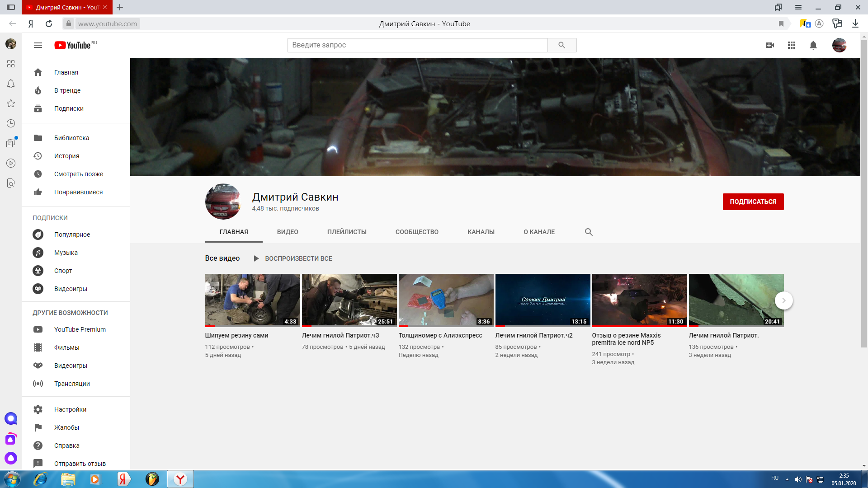Open the create video camera icon
This screenshot has width=868, height=488.
pos(770,45)
